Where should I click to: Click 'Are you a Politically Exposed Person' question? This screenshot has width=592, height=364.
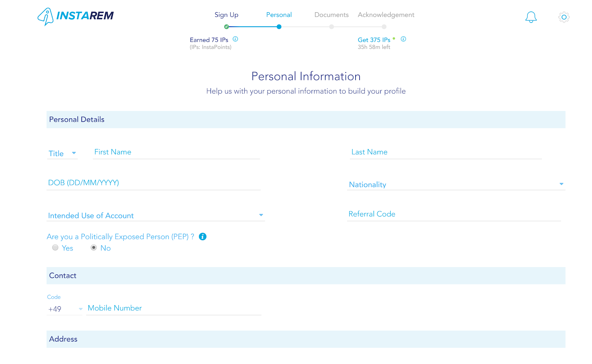point(120,237)
